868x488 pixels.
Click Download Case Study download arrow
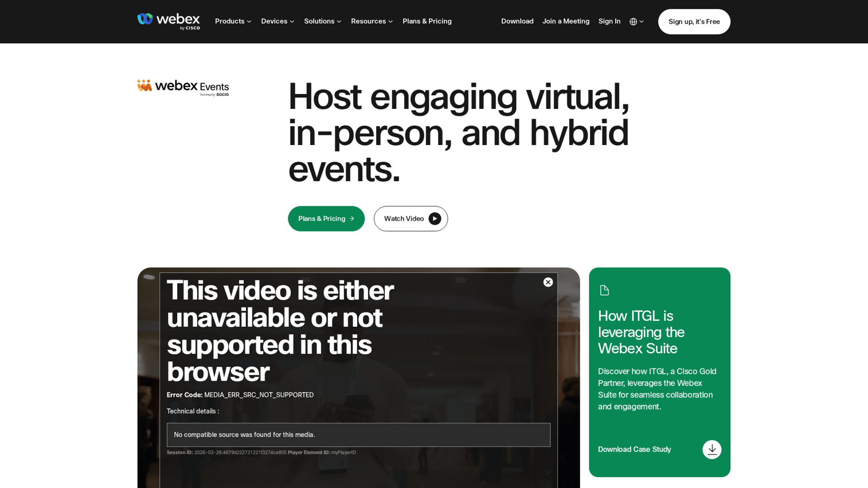tap(711, 450)
